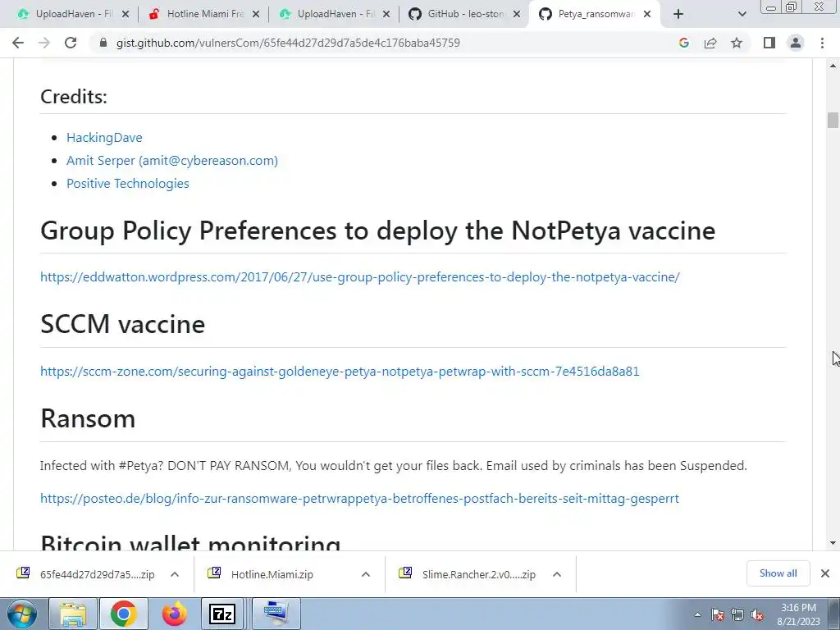Open the clock showing 3:16 PM

click(798, 614)
